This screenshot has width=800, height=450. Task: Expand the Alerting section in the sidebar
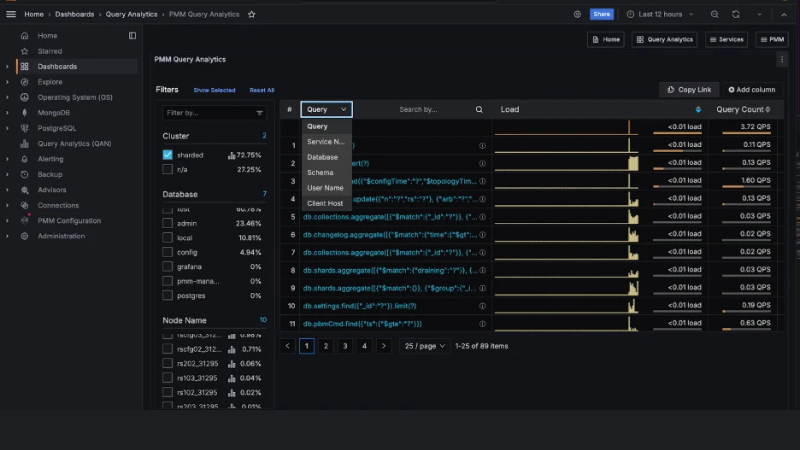7,159
